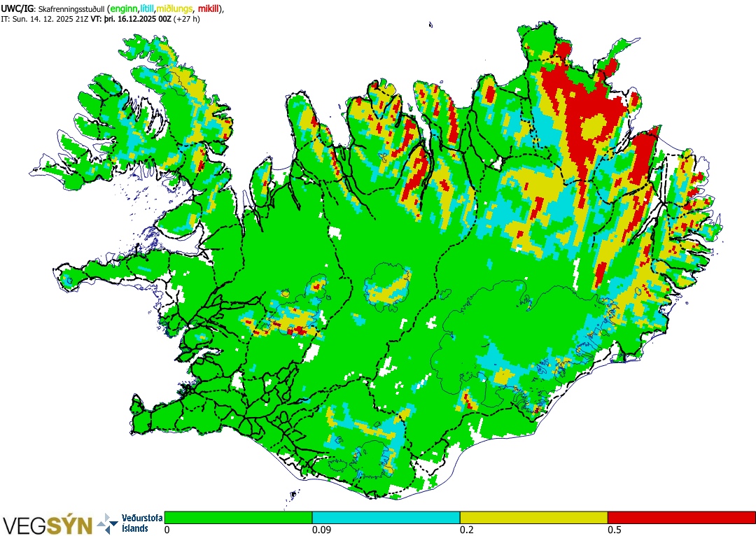
Task: Click the yellow legend color bar segment
Action: (533, 518)
